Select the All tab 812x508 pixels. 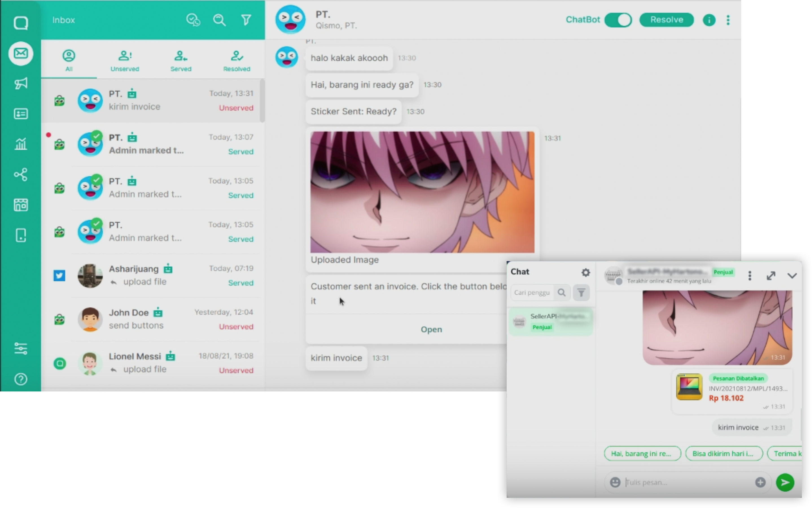tap(69, 60)
